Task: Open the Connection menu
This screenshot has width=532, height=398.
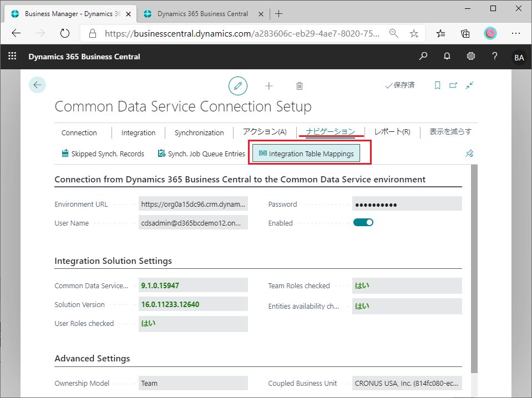Action: point(79,133)
